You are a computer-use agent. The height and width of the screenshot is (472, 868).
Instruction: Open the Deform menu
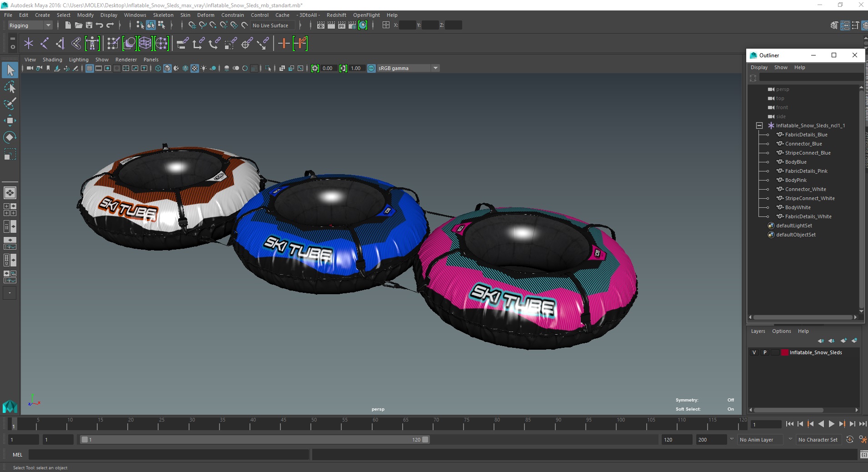[205, 15]
